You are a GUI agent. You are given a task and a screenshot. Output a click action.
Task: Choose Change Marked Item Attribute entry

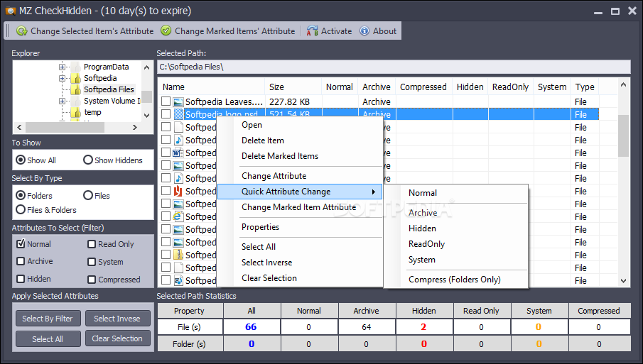coord(298,207)
